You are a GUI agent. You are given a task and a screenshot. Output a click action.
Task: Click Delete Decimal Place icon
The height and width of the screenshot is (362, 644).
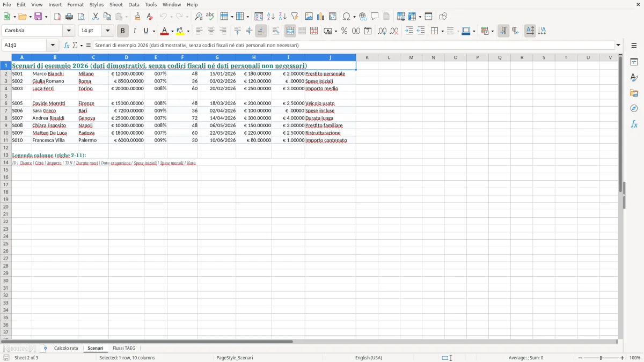tap(394, 31)
